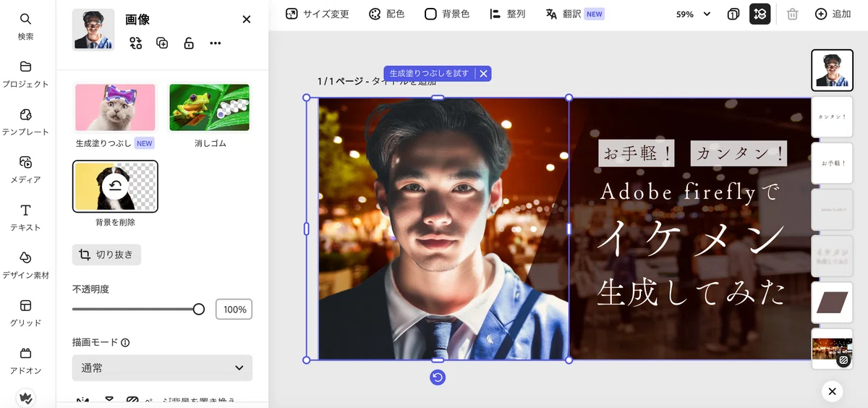Open the 描画モード 通常 dropdown
This screenshot has height=408, width=868.
(162, 368)
